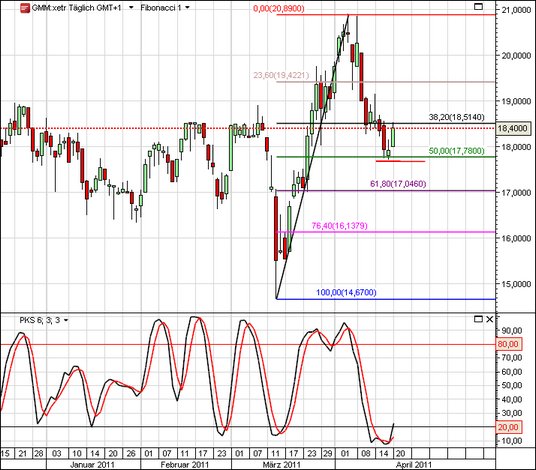Image resolution: width=536 pixels, height=470 pixels.
Task: Click the 20,0000 price axis label
Action: [516, 55]
